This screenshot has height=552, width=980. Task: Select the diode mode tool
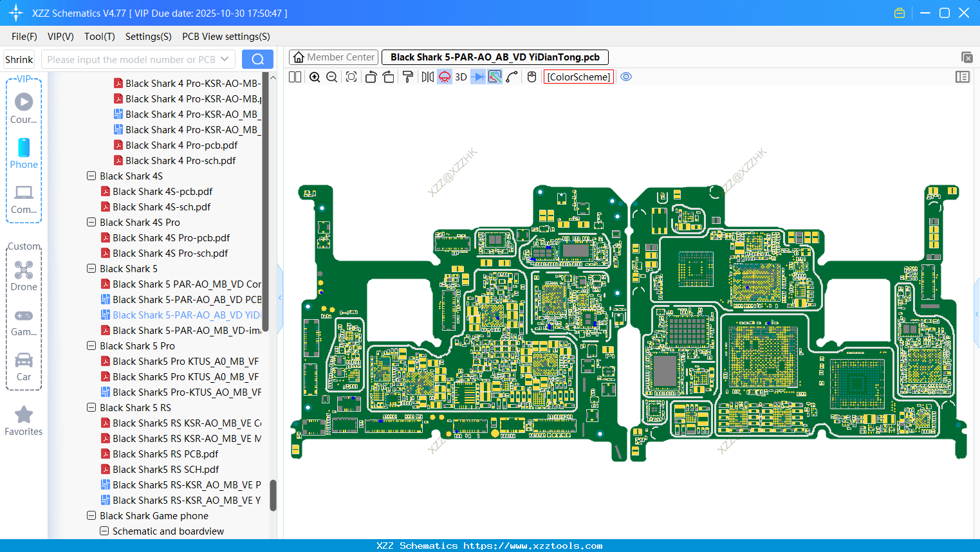(x=478, y=77)
